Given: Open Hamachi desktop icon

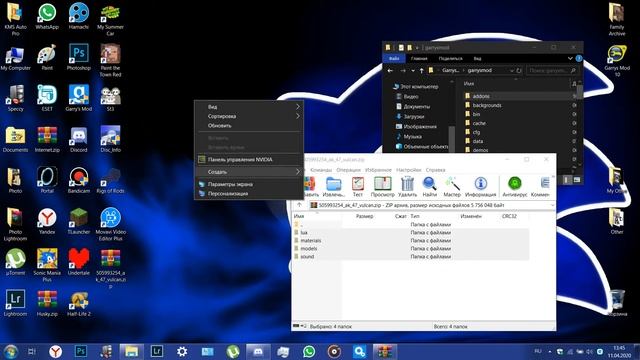Looking at the screenshot, I should pyautogui.click(x=79, y=16).
